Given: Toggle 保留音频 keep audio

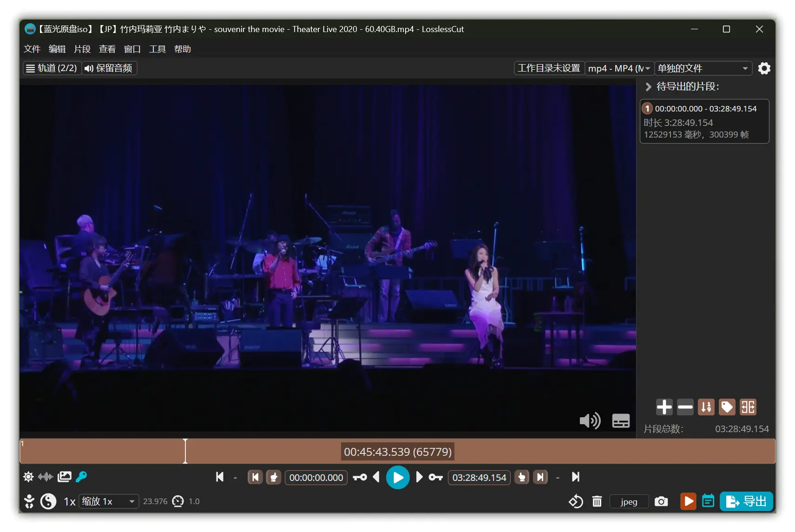Looking at the screenshot, I should 110,68.
